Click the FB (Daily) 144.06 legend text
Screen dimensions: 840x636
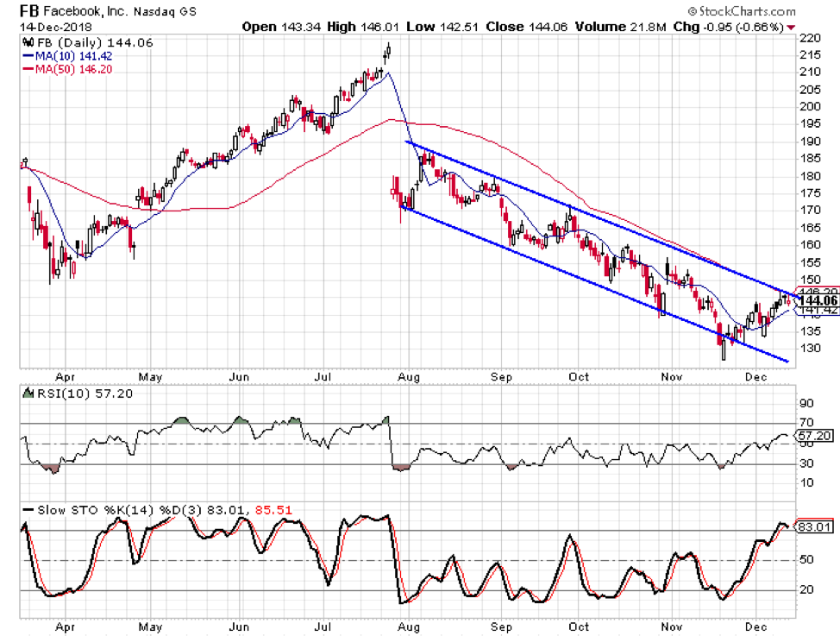tap(94, 42)
